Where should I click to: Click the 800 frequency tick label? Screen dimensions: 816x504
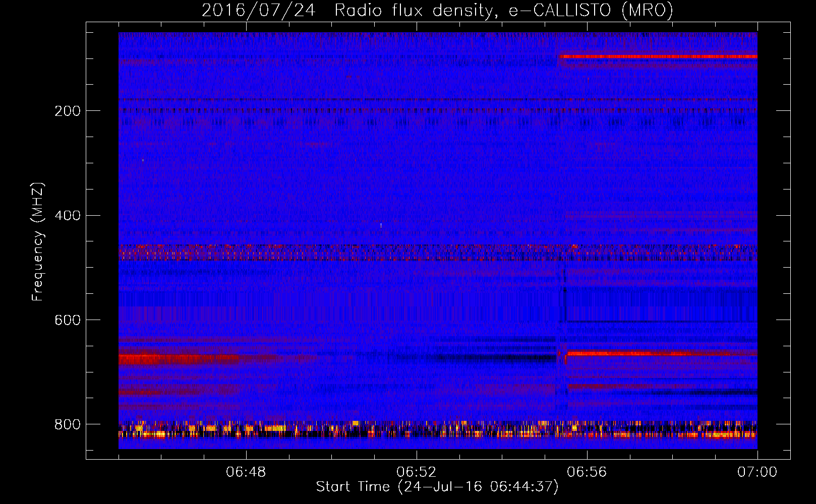click(x=68, y=424)
